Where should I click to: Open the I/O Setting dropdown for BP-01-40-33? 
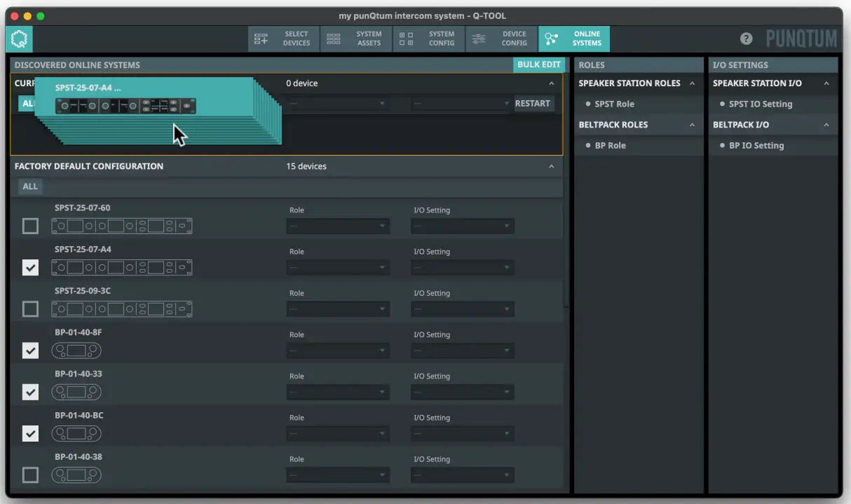(x=462, y=392)
